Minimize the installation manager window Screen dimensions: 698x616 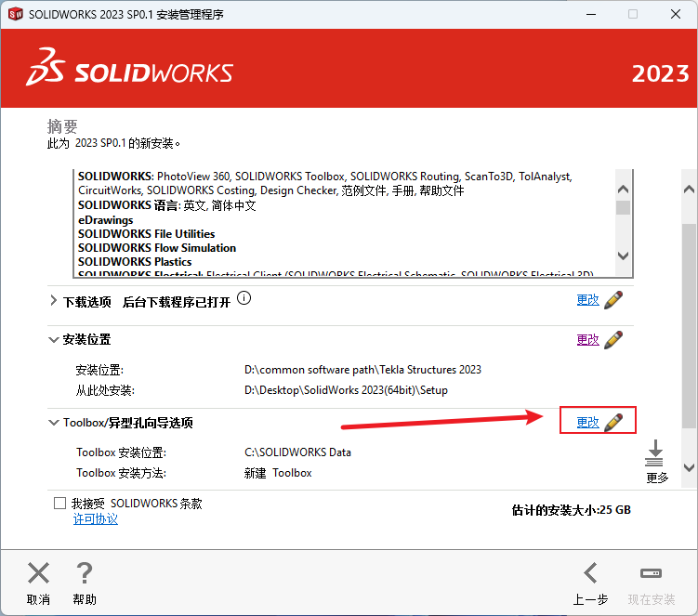coord(591,14)
